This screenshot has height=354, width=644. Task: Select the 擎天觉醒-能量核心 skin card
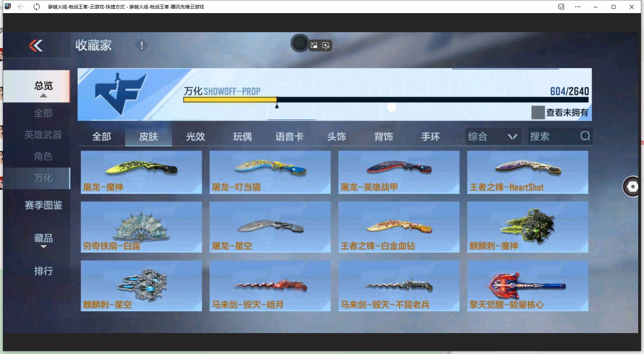click(x=528, y=286)
